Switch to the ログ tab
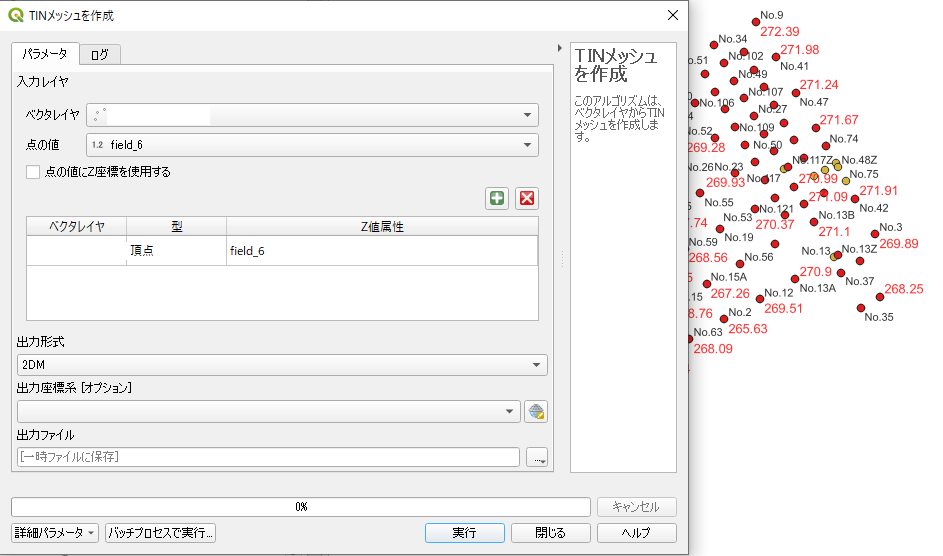 [x=100, y=55]
